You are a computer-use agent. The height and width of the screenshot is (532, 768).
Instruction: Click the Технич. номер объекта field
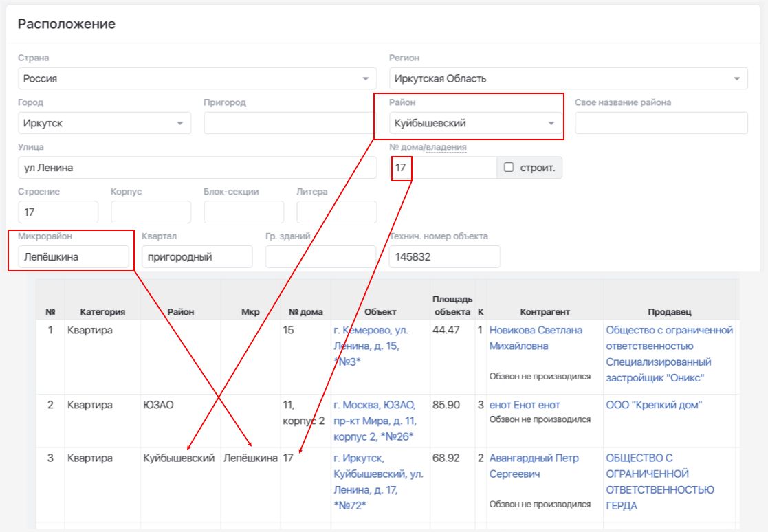click(444, 256)
